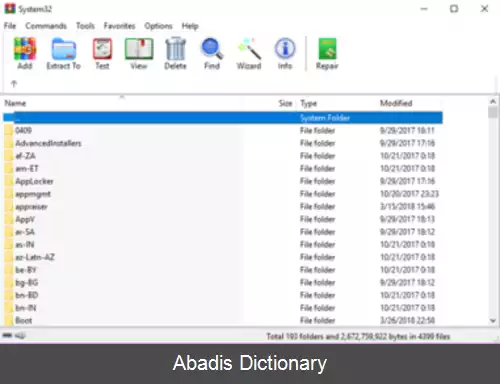Click scrollbar up arrow in file list
Image resolution: width=500 pixels, height=384 pixels.
(493, 101)
